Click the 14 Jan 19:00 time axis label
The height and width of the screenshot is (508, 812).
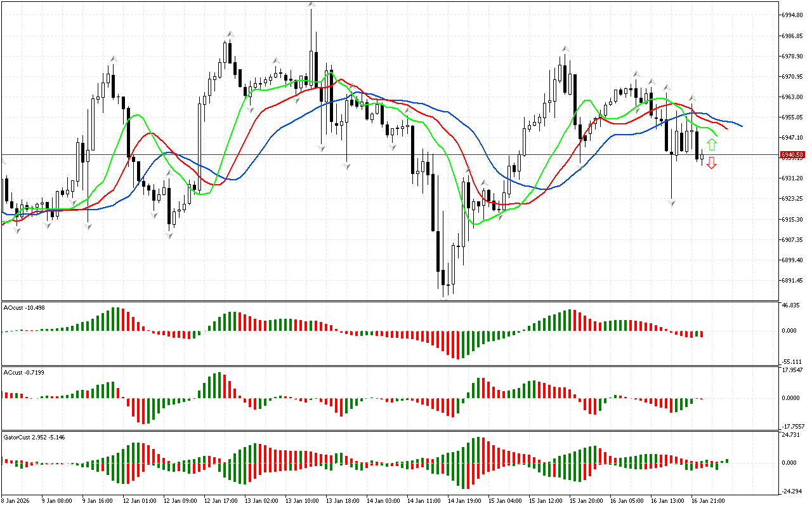pyautogui.click(x=464, y=501)
